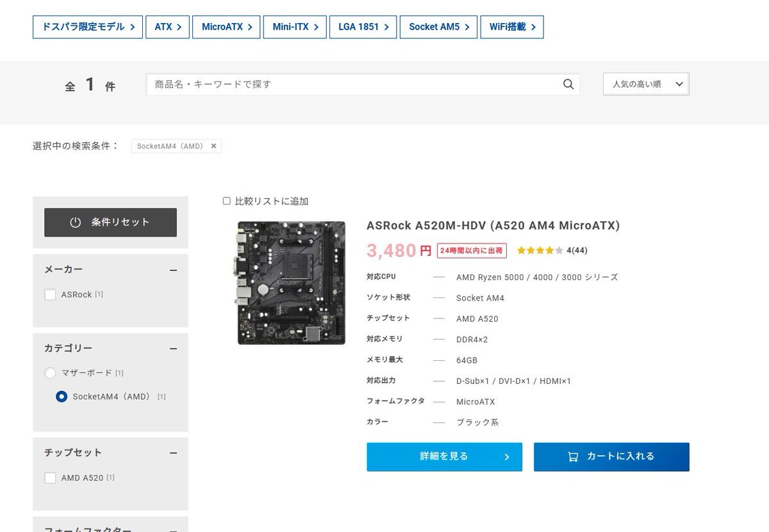Image resolution: width=769 pixels, height=532 pixels.
Task: Open the ASRock A520M-HDV product title link
Action: point(493,226)
